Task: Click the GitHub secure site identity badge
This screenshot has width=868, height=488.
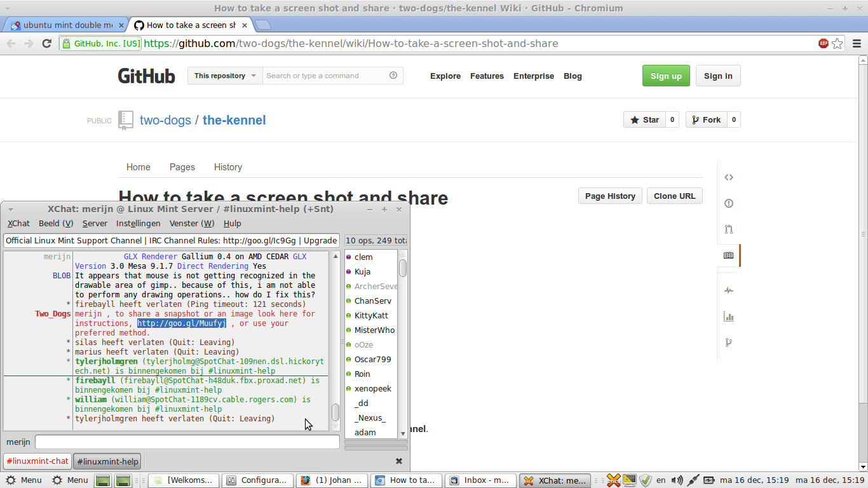Action: (100, 43)
